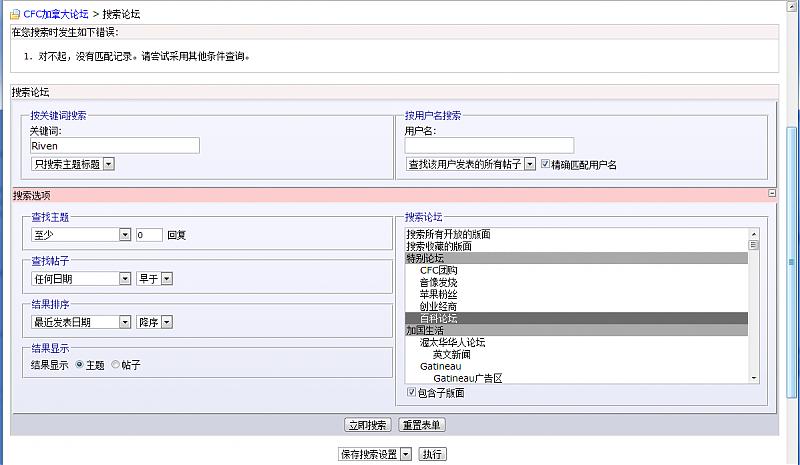Image resolution: width=800 pixels, height=465 pixels.
Task: Select the 帖子 radio button
Action: 115,365
